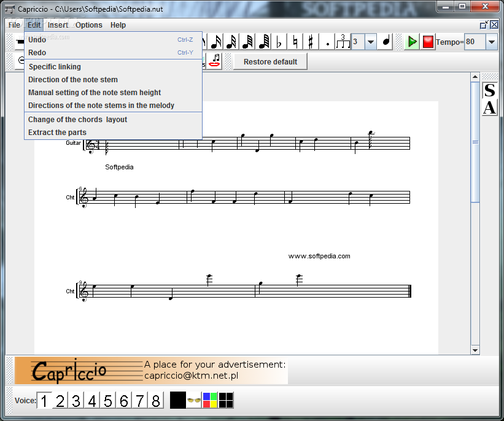Select voice 8
The image size is (504, 421).
point(155,400)
